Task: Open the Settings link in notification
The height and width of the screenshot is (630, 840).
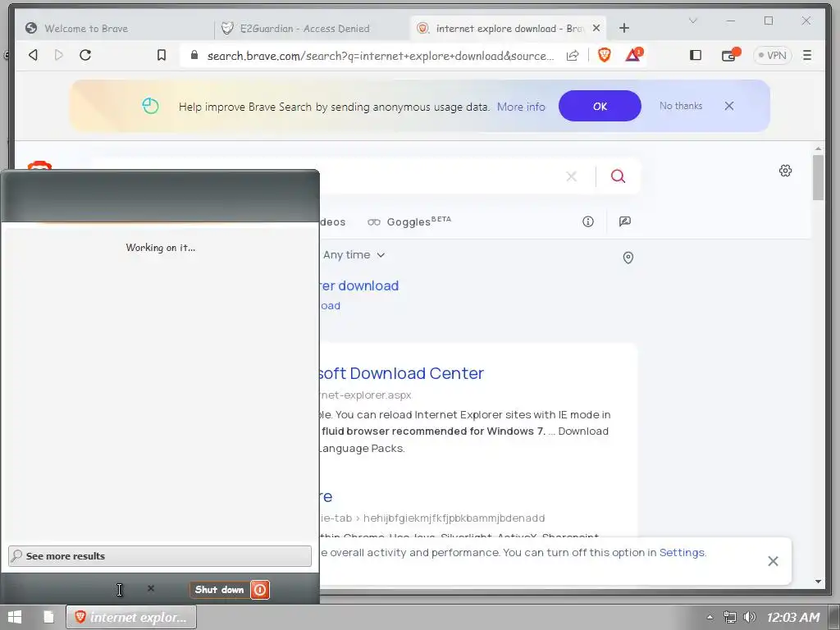Action: pos(682,552)
